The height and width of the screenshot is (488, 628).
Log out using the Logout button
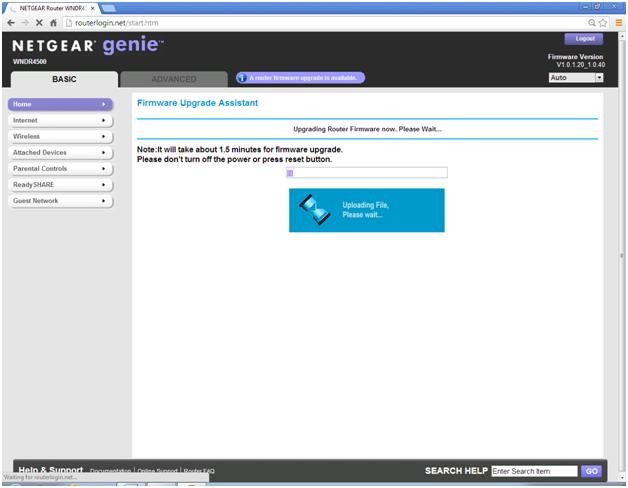(584, 38)
